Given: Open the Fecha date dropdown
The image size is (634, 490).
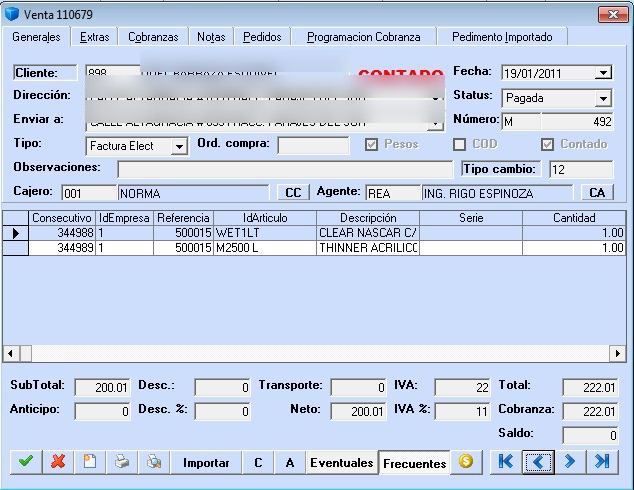Looking at the screenshot, I should [x=603, y=73].
